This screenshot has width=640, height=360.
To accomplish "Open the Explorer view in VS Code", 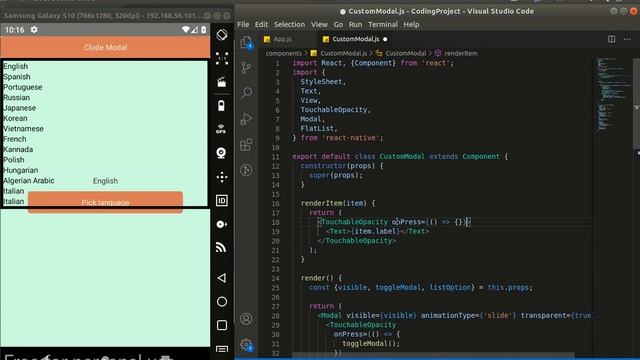I will [246, 42].
